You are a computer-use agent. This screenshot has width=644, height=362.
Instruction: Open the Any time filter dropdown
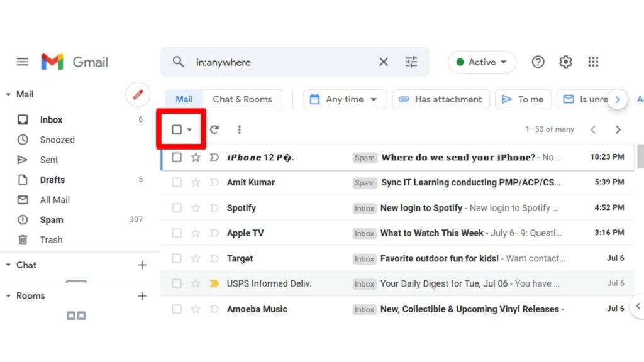[344, 99]
